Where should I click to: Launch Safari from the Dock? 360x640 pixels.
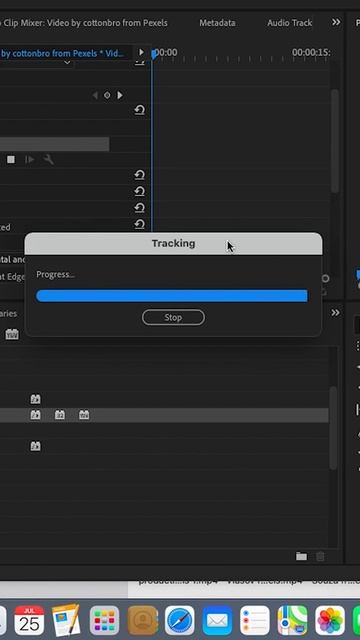click(180, 620)
